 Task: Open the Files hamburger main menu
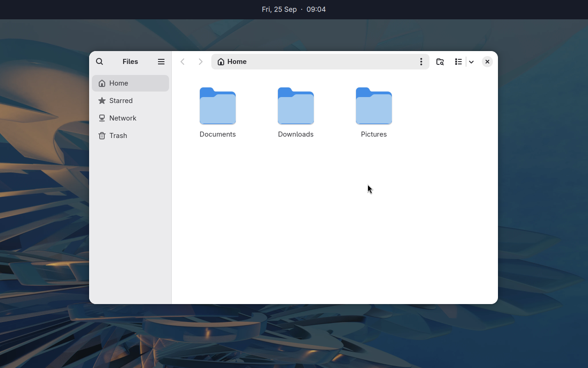click(161, 62)
